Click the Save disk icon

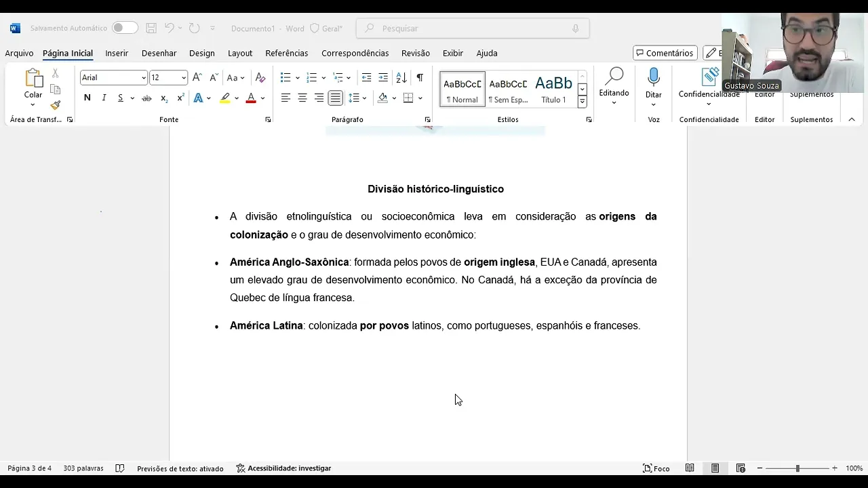coord(151,28)
